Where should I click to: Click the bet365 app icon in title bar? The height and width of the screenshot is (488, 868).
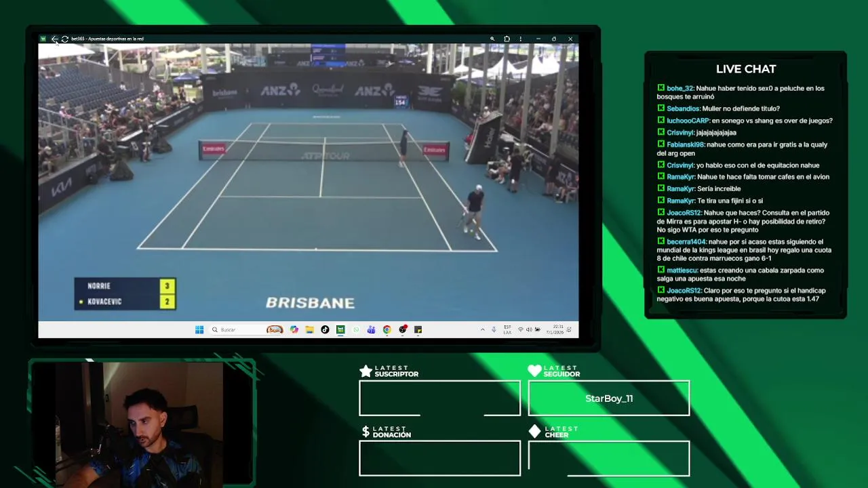pyautogui.click(x=43, y=39)
